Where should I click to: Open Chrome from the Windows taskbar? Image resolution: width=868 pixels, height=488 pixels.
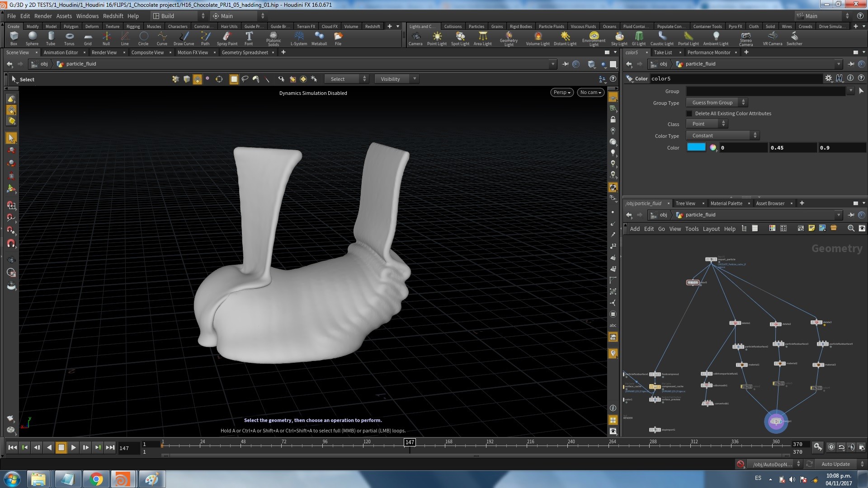95,479
